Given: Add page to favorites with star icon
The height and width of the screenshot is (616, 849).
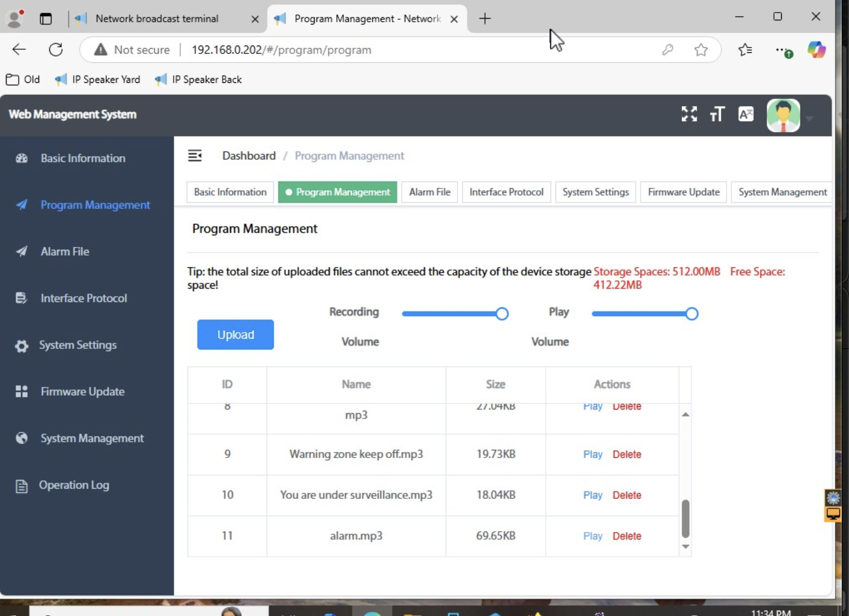Looking at the screenshot, I should [x=701, y=50].
